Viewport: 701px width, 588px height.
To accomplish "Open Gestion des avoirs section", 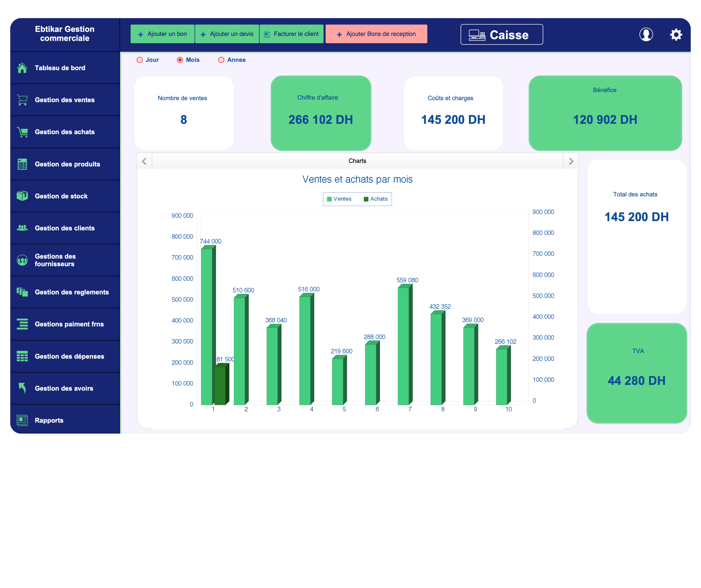I will coord(65,389).
